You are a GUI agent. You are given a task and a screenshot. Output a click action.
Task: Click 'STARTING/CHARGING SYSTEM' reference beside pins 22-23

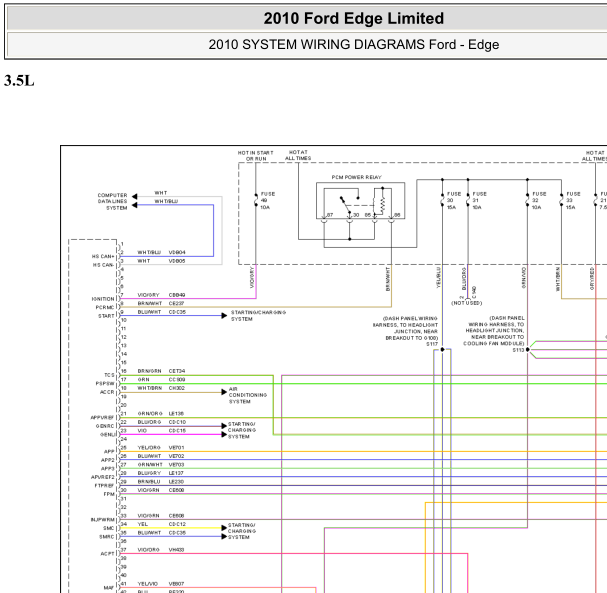[242, 430]
